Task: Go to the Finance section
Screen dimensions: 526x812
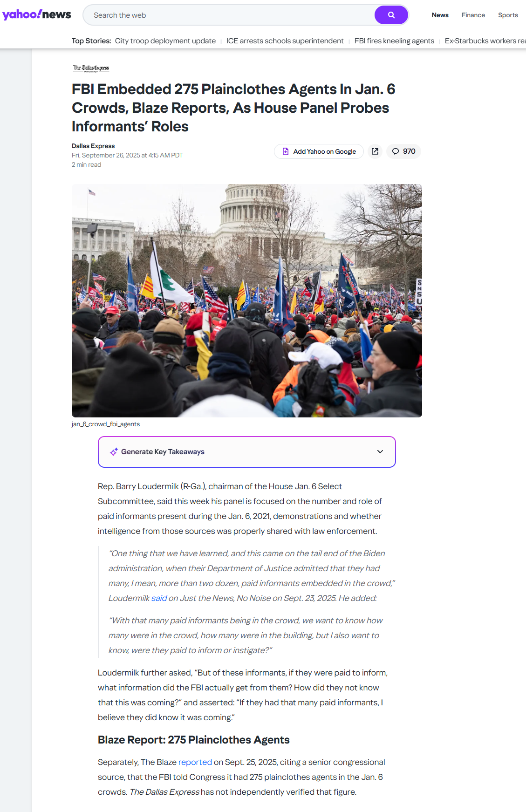Action: tap(473, 15)
